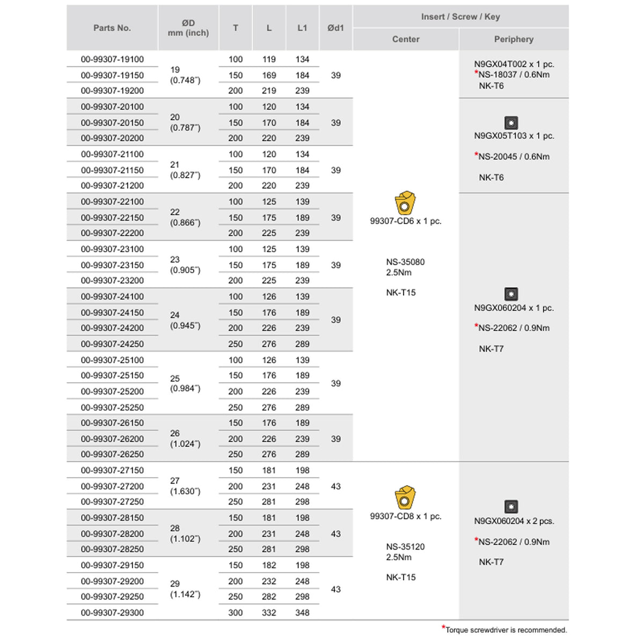
Task: Click part number 00-99307-19100
Action: [112, 60]
